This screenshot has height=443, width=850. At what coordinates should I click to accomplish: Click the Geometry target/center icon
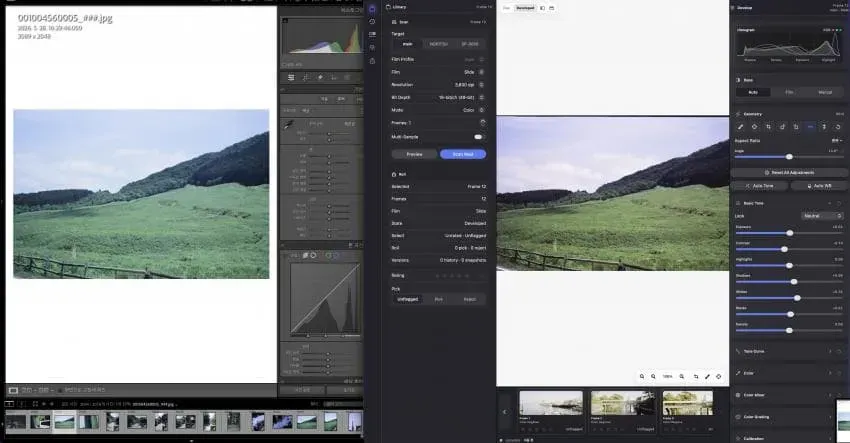pyautogui.click(x=754, y=127)
